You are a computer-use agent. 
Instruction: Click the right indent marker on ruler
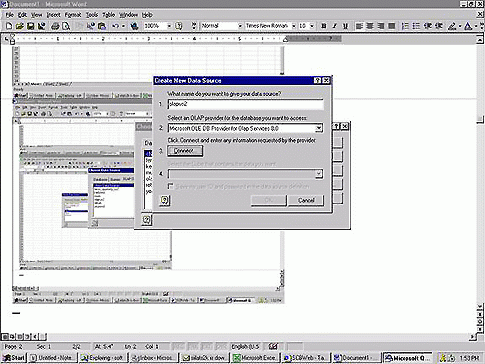click(x=285, y=40)
